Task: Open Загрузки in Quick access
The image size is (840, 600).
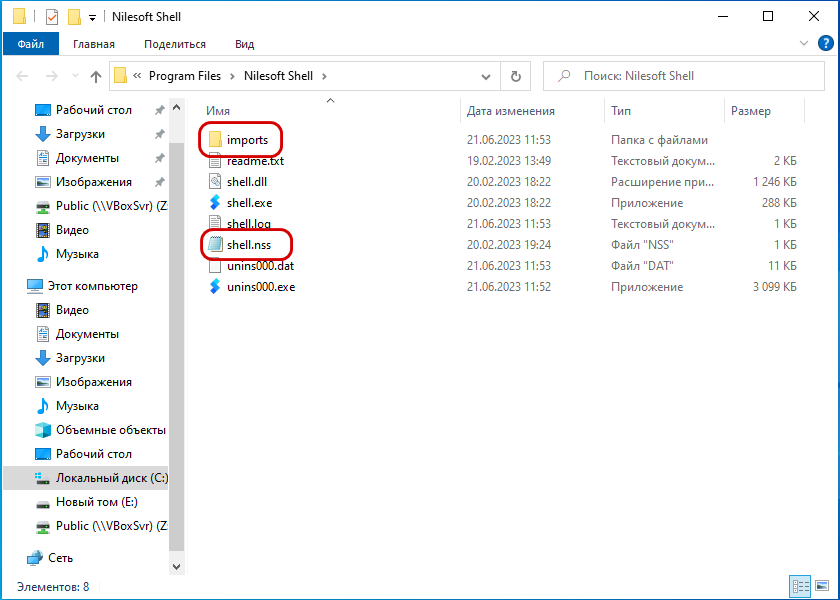Action: (80, 134)
